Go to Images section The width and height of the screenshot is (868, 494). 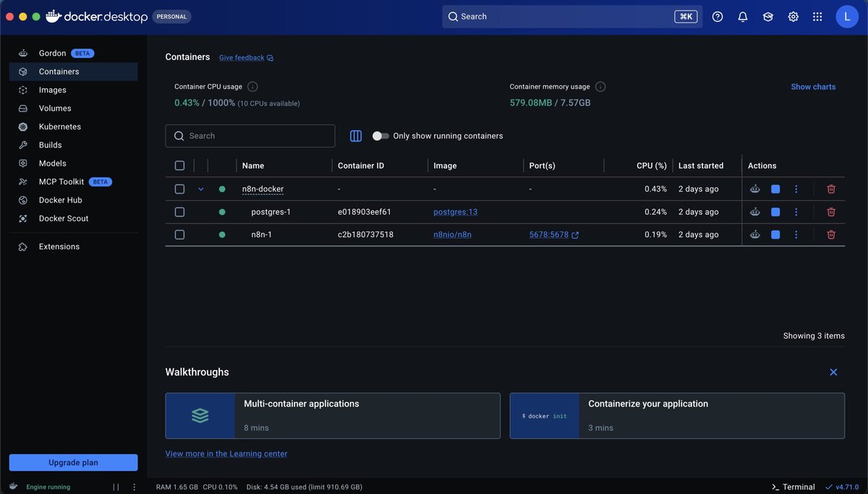coord(73,90)
